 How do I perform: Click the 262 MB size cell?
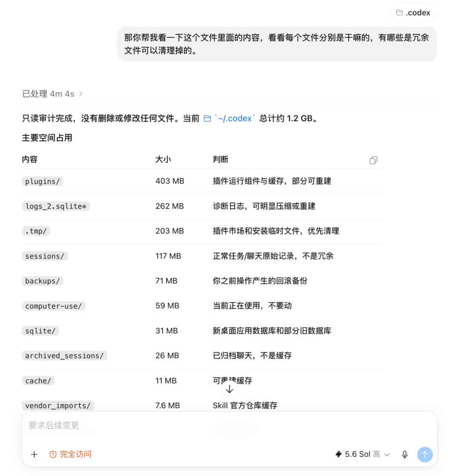[x=170, y=206]
